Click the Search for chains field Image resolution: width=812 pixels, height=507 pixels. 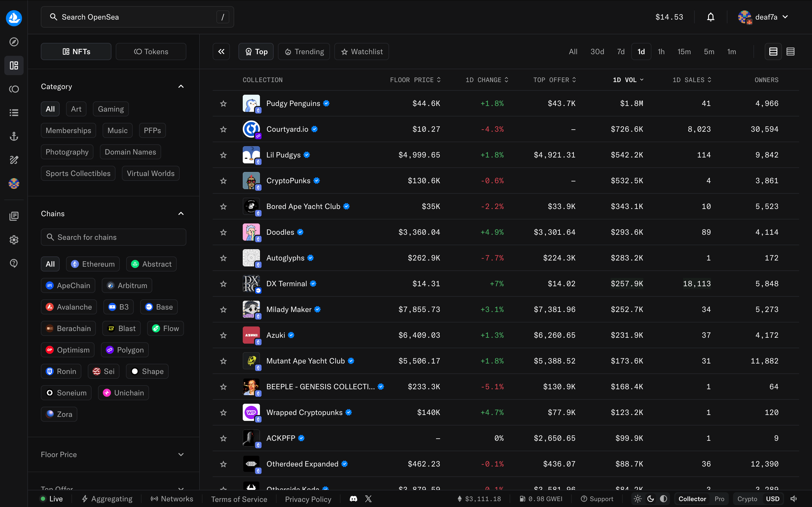coord(113,237)
